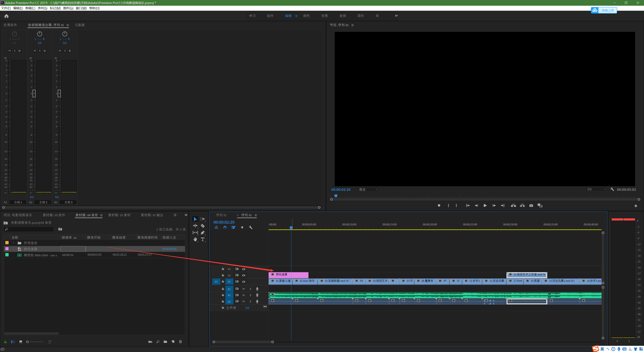Screen dimensions: 644x352
Task: Switch to the 颜色 workspace tab
Action: coord(306,16)
